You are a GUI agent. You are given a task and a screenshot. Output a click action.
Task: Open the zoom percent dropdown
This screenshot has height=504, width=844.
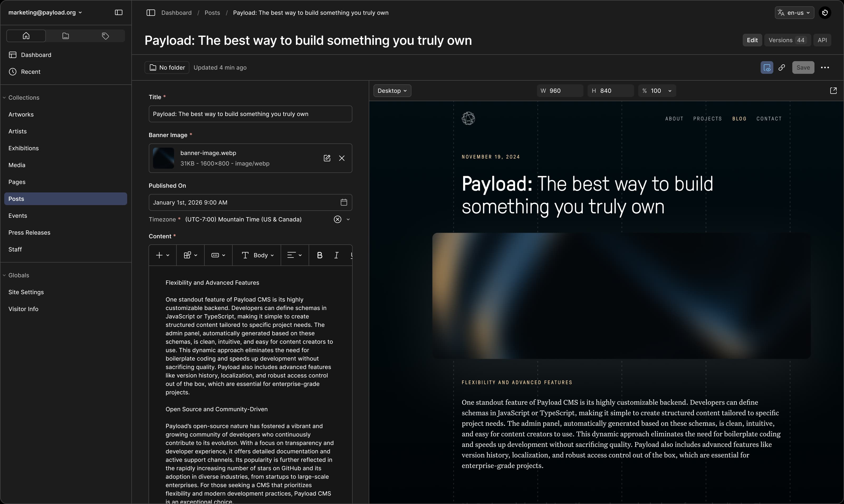click(x=670, y=91)
